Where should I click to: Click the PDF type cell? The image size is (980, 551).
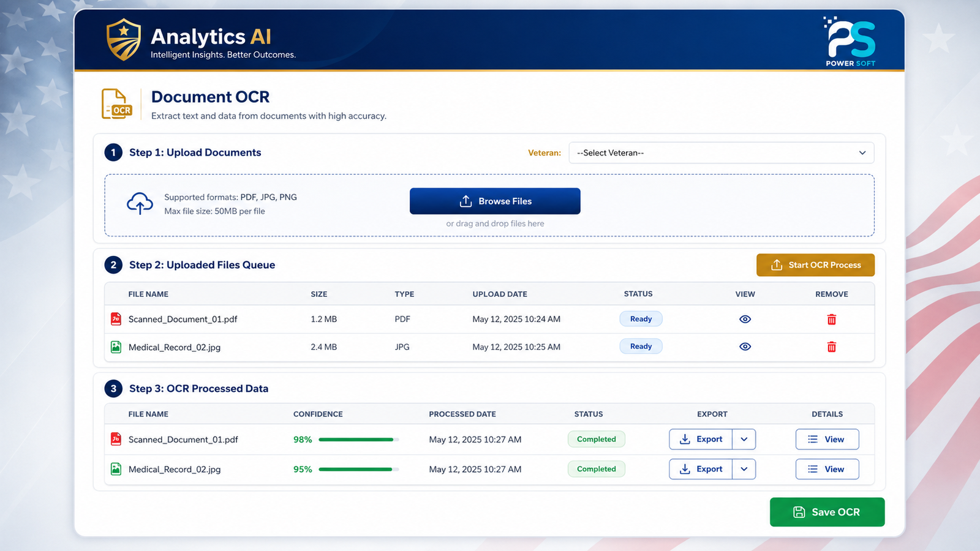[402, 319]
